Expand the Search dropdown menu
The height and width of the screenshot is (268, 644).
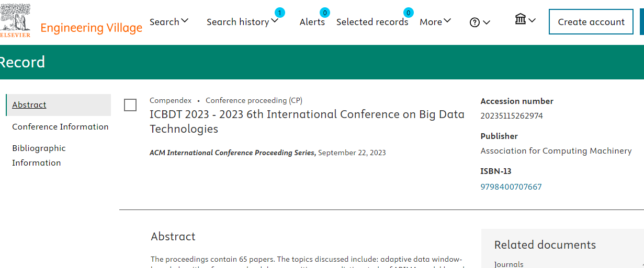point(169,21)
